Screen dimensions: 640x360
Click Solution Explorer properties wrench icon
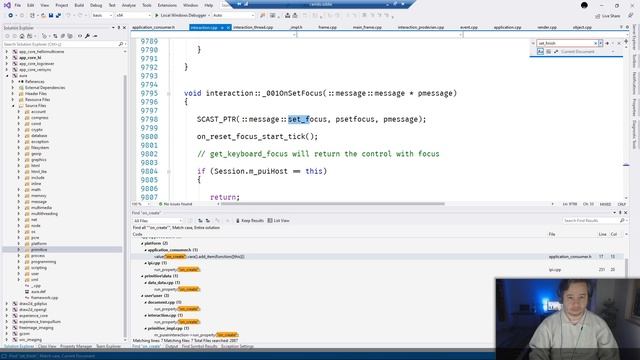pos(87,36)
